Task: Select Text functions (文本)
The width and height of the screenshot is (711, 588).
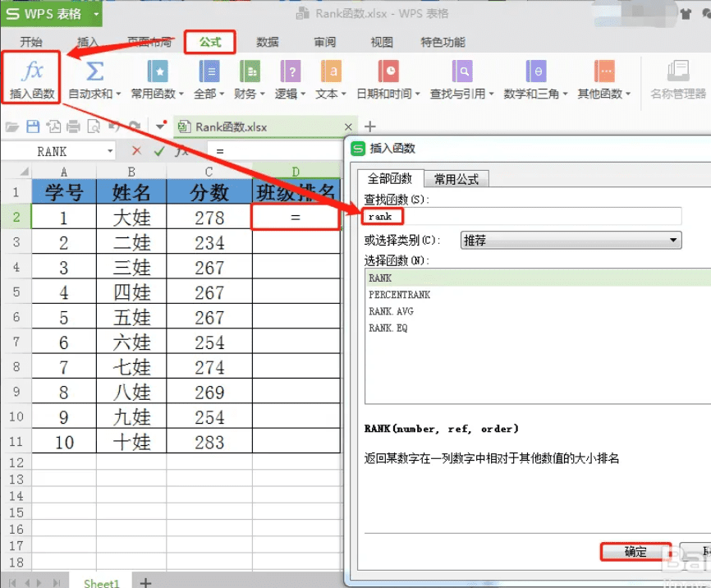Action: (x=330, y=78)
